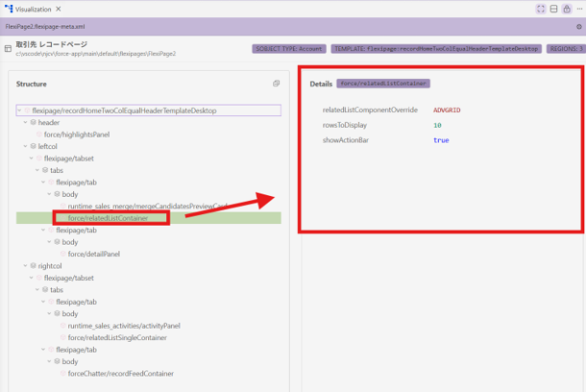Screen dimensions: 586x392
Task: Select the highlighted force/relatedListContainer tree row
Action: coord(148,218)
